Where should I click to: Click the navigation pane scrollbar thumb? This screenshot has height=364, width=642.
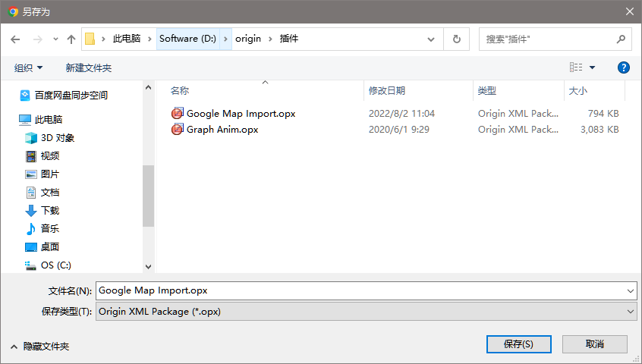148,196
